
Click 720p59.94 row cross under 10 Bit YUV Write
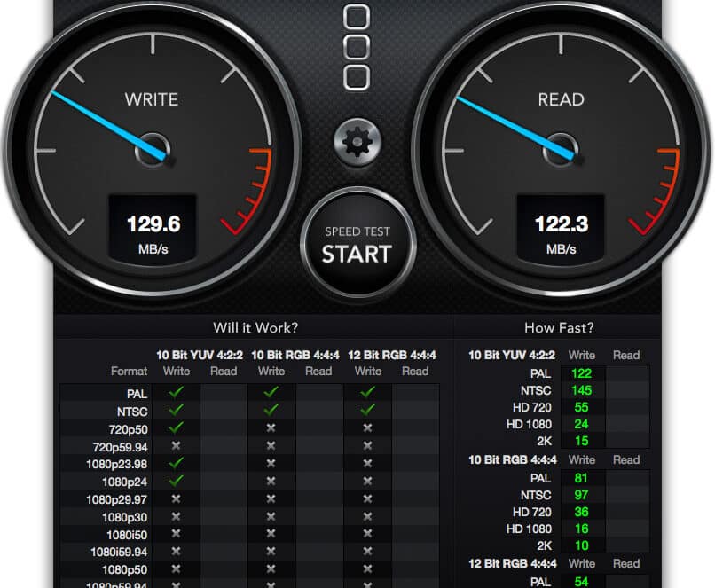coord(176,445)
